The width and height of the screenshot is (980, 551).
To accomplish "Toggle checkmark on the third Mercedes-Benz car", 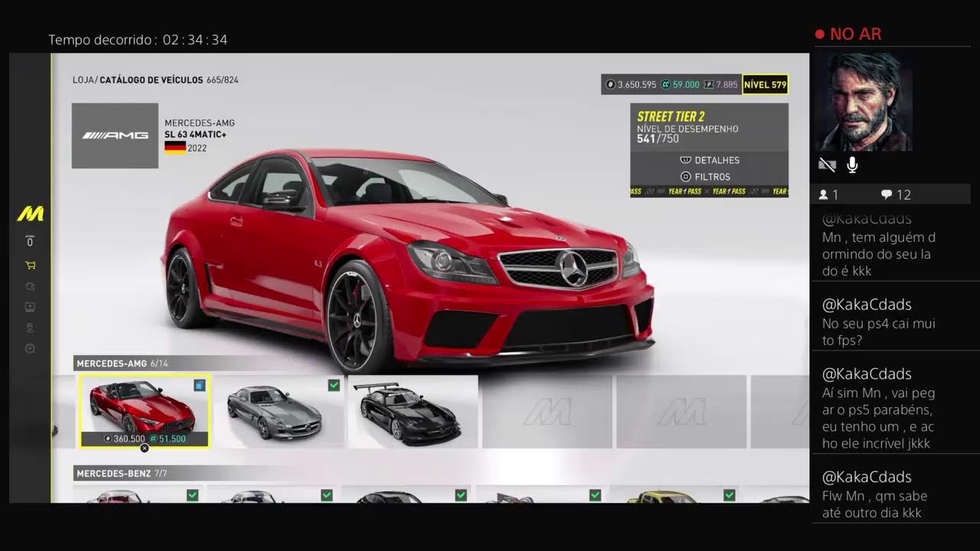I will pos(461,495).
